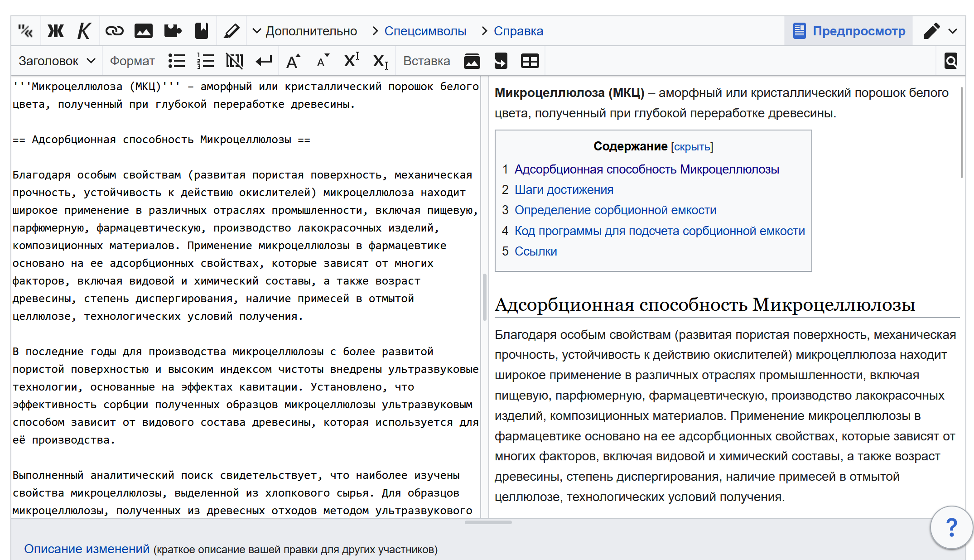
Task: Insert reference bookmark icon
Action: point(202,31)
